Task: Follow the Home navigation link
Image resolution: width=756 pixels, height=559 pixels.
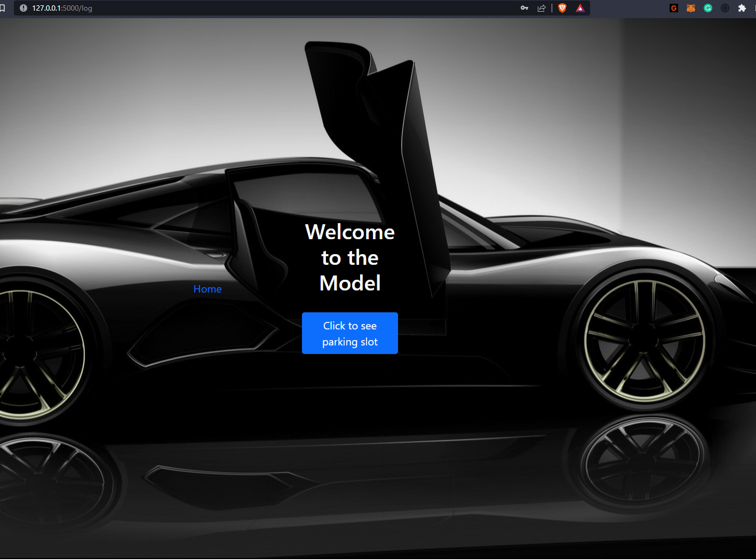Action: pos(208,288)
